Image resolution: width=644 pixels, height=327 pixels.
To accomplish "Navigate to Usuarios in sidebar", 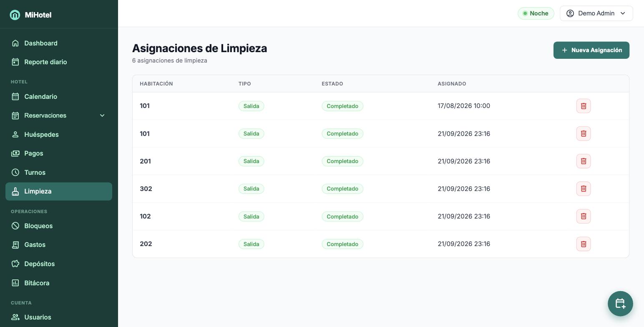I will tap(59, 317).
